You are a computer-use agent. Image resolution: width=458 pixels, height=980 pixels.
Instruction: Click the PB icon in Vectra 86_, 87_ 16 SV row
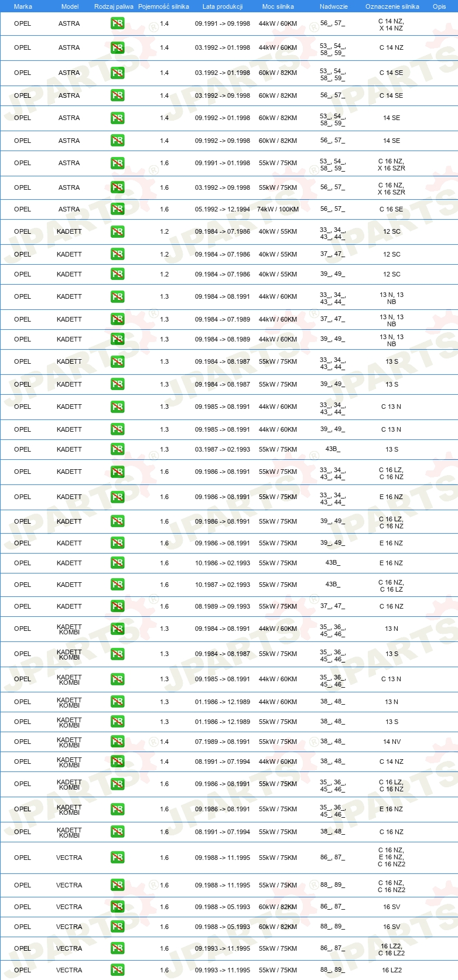point(117,907)
